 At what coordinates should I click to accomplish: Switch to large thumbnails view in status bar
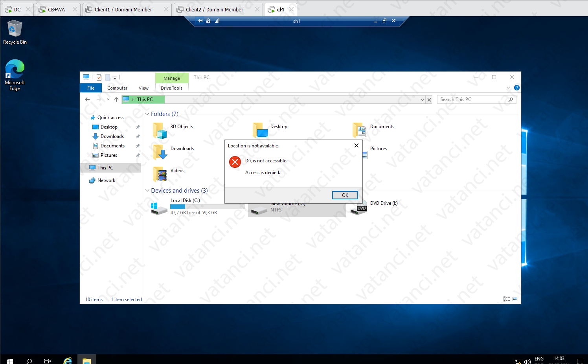(515, 299)
